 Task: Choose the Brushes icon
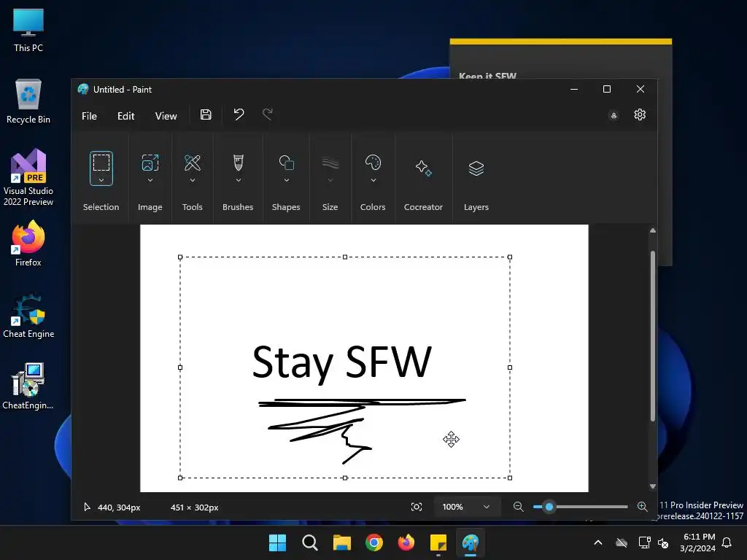tap(239, 163)
